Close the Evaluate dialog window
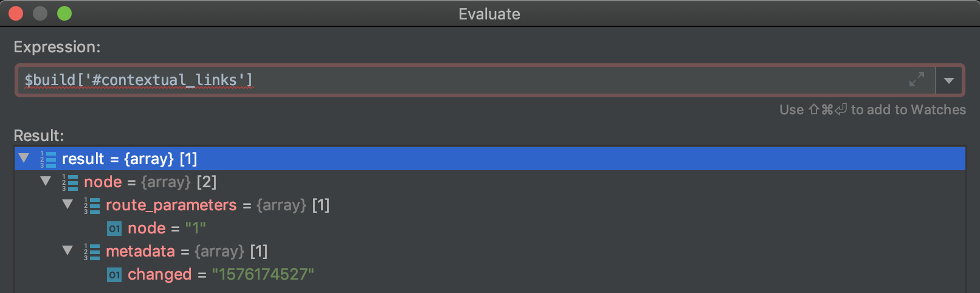 tap(16, 13)
